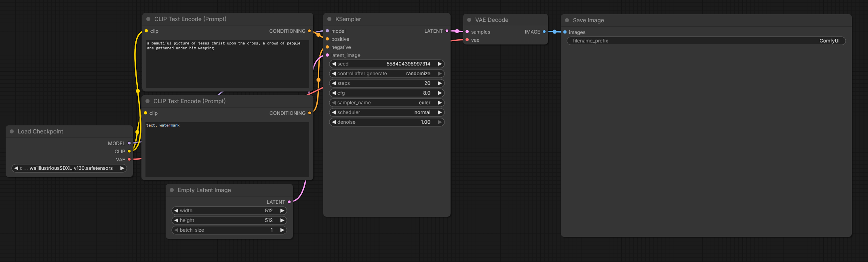
Task: Click the vae input socket on VAE Decode
Action: 467,40
